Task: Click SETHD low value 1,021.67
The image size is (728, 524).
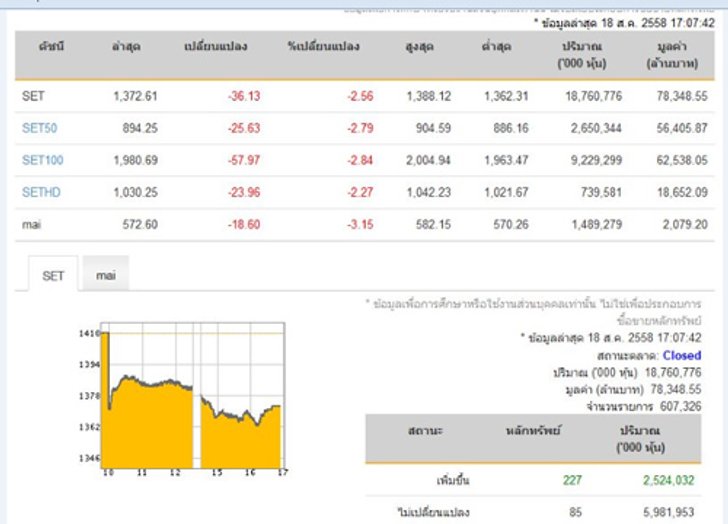Action: (506, 192)
